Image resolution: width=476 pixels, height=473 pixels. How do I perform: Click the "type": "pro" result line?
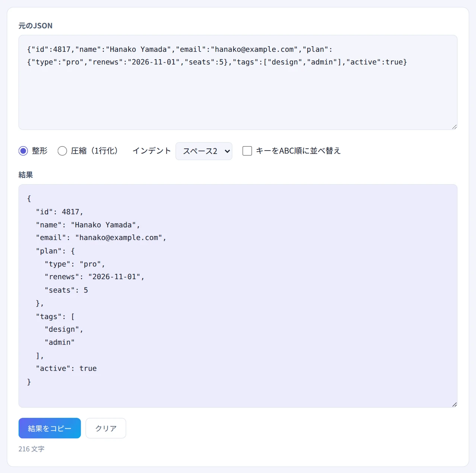click(75, 264)
